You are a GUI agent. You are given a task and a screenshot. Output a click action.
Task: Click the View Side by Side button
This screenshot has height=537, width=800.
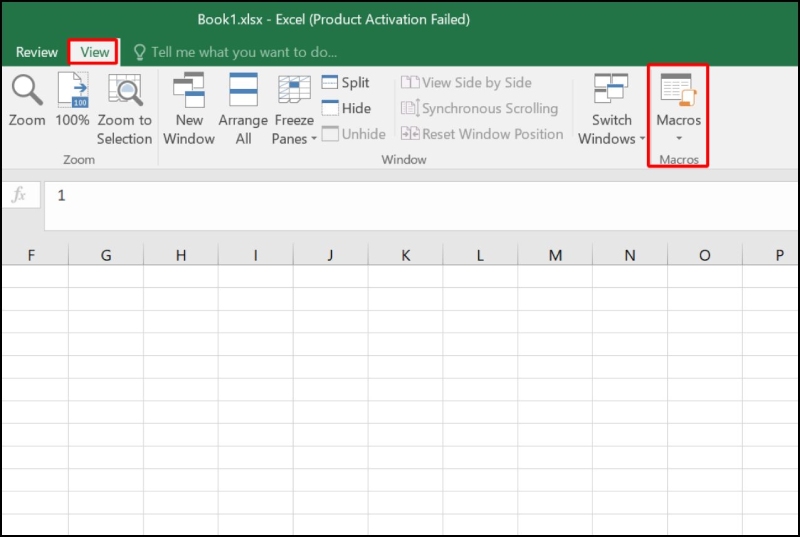(466, 83)
